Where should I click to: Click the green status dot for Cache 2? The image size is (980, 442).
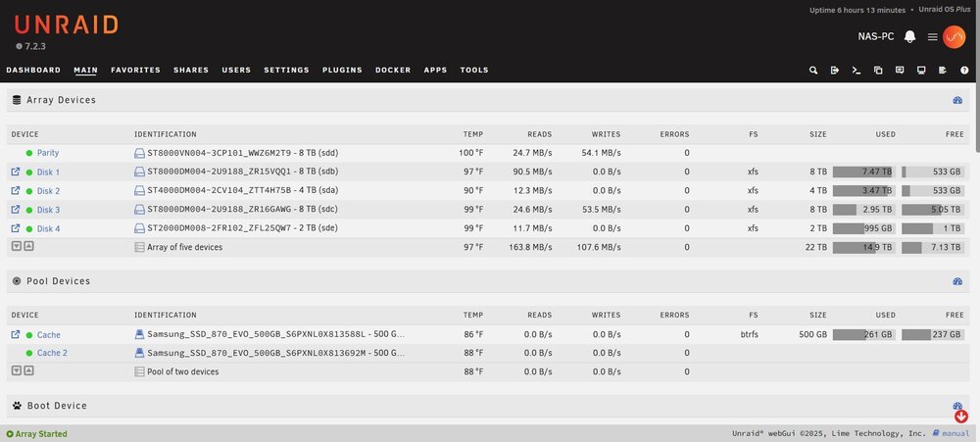pos(29,353)
